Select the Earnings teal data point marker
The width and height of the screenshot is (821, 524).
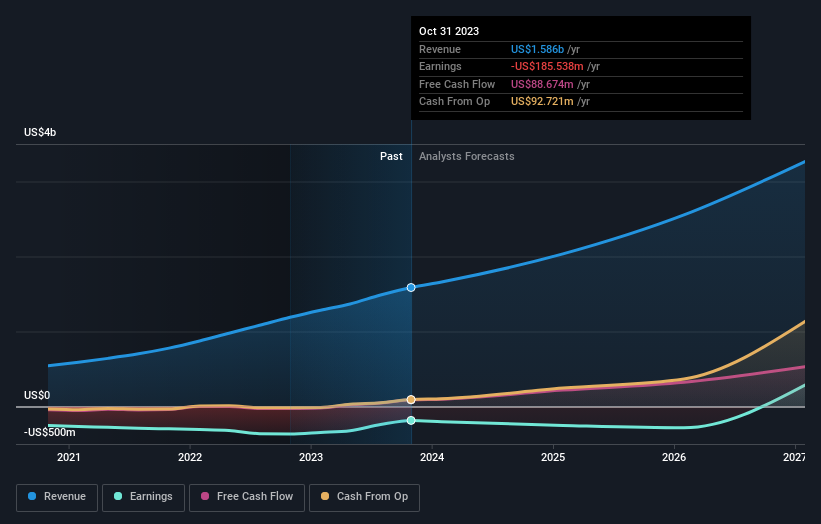411,420
